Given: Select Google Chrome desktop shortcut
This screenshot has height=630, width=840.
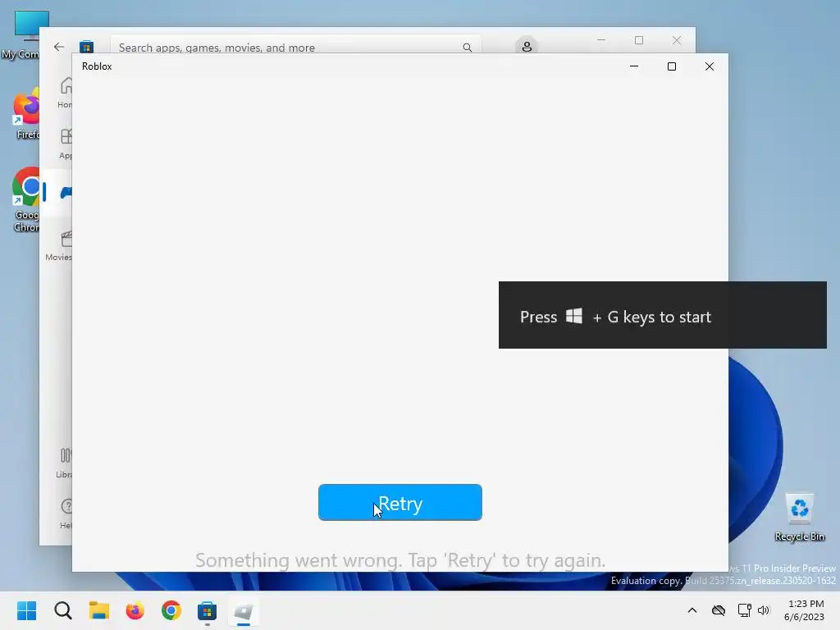Looking at the screenshot, I should 25,200.
